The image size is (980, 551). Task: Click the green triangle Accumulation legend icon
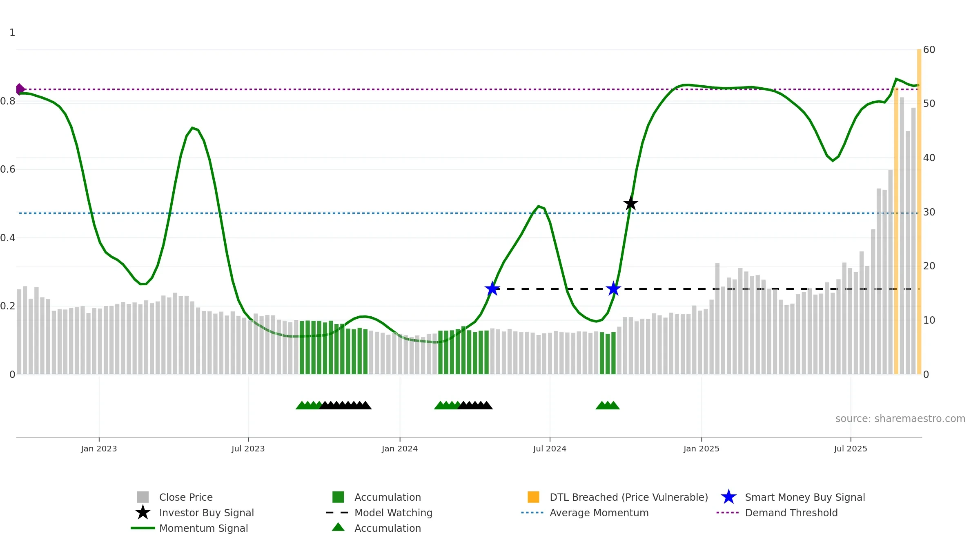[x=338, y=527]
